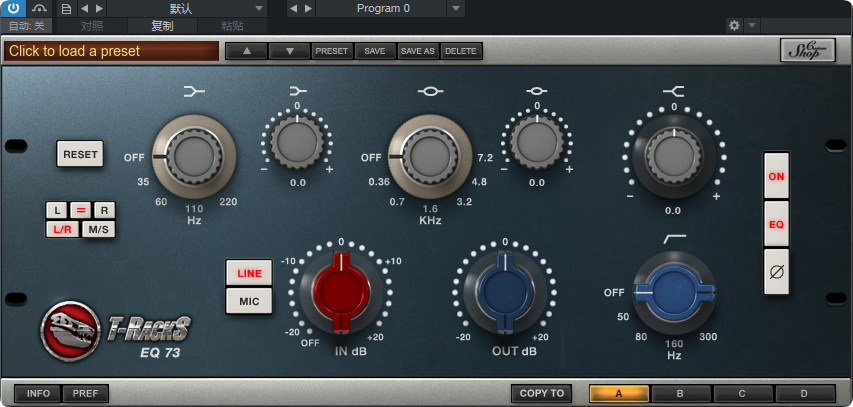Click the mid band gain knob
Viewport: 853px width, 407px height.
click(x=537, y=143)
